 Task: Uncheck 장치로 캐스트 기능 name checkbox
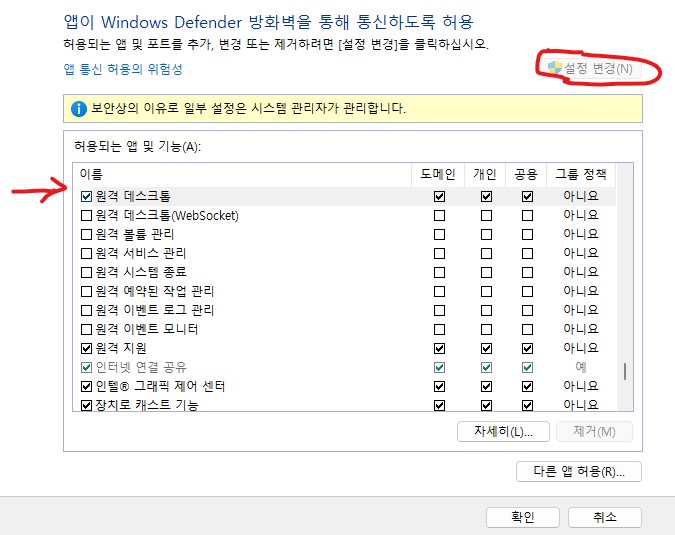point(87,405)
